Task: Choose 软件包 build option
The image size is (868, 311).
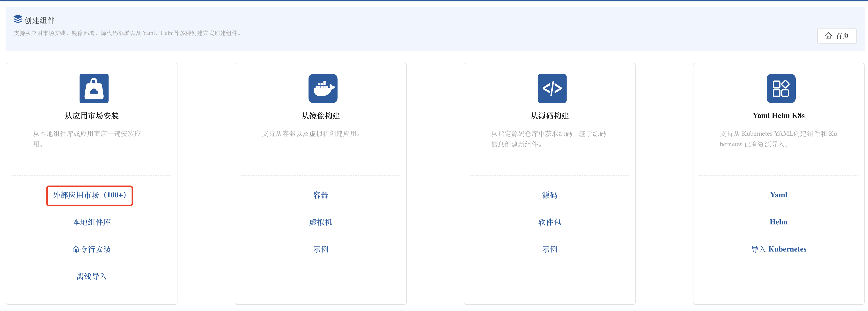Action: pyautogui.click(x=549, y=222)
